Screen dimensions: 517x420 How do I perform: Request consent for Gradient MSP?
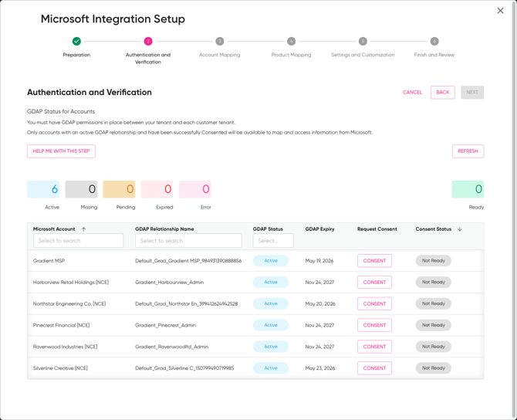pyautogui.click(x=374, y=261)
